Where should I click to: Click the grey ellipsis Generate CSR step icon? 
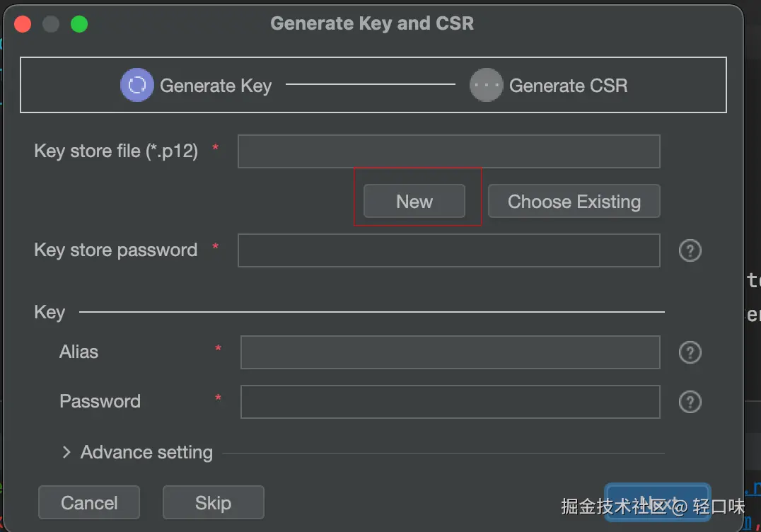tap(487, 86)
